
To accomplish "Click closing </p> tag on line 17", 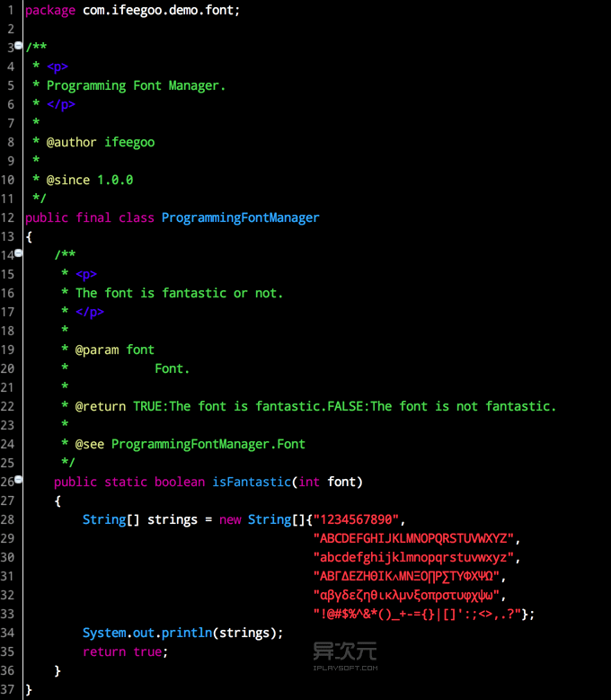I will pyautogui.click(x=90, y=313).
